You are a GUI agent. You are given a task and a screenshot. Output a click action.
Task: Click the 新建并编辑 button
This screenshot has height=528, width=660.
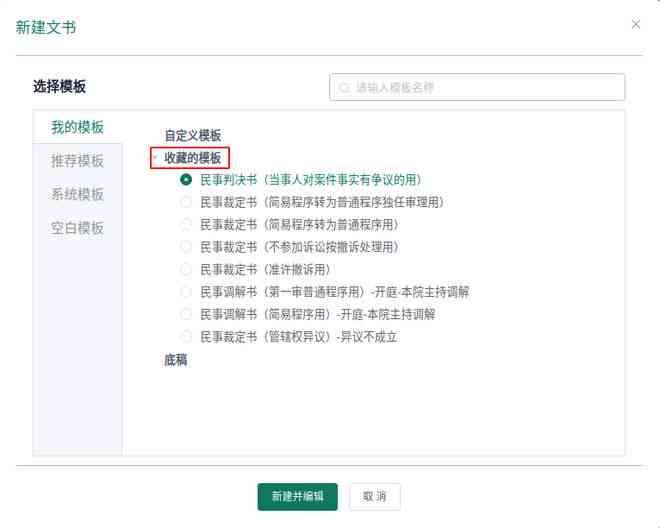(x=298, y=496)
